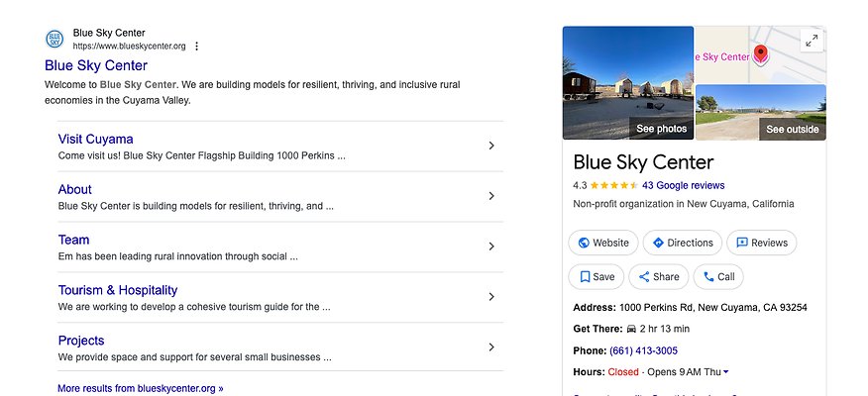
Task: View the See photos thumbnail
Action: (x=628, y=83)
